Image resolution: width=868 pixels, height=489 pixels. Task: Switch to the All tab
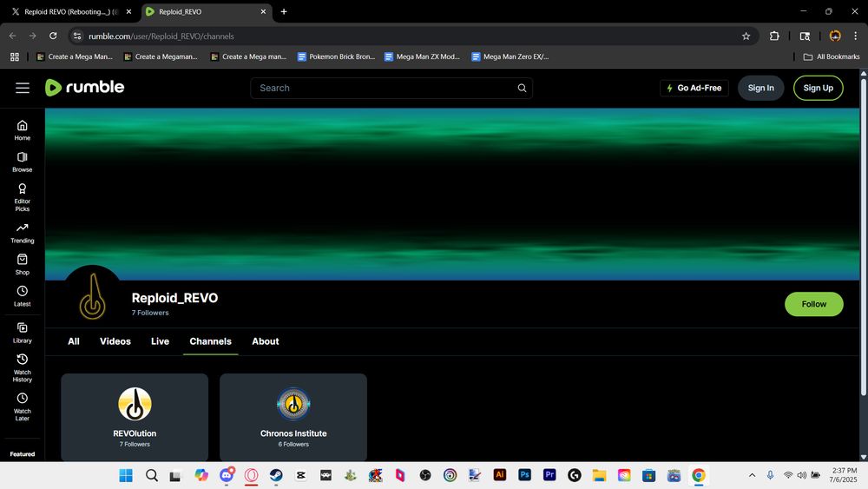click(74, 341)
